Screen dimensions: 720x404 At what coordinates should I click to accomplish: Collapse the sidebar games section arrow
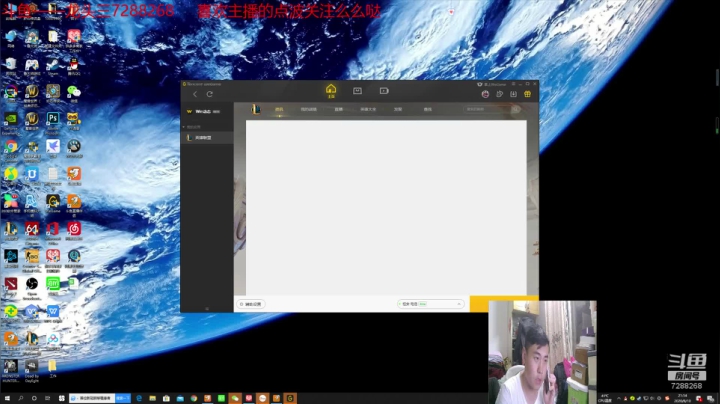184,127
